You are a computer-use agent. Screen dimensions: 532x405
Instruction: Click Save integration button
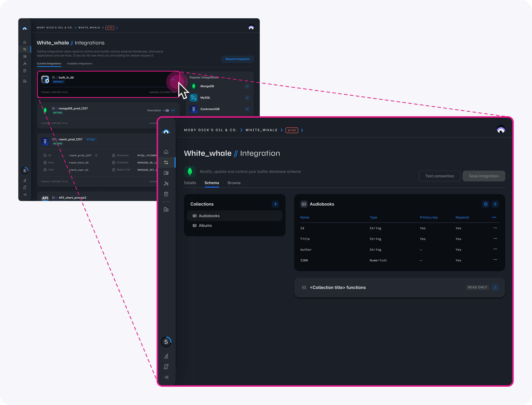(484, 176)
